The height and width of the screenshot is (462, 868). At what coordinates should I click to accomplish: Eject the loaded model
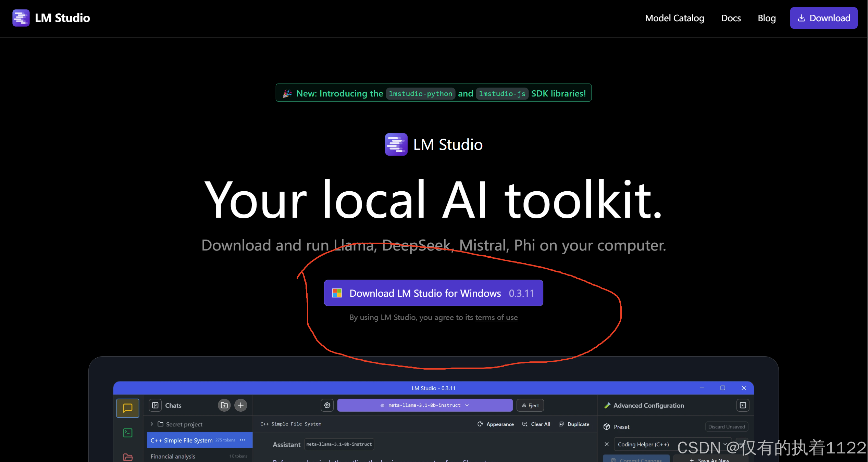(x=530, y=405)
